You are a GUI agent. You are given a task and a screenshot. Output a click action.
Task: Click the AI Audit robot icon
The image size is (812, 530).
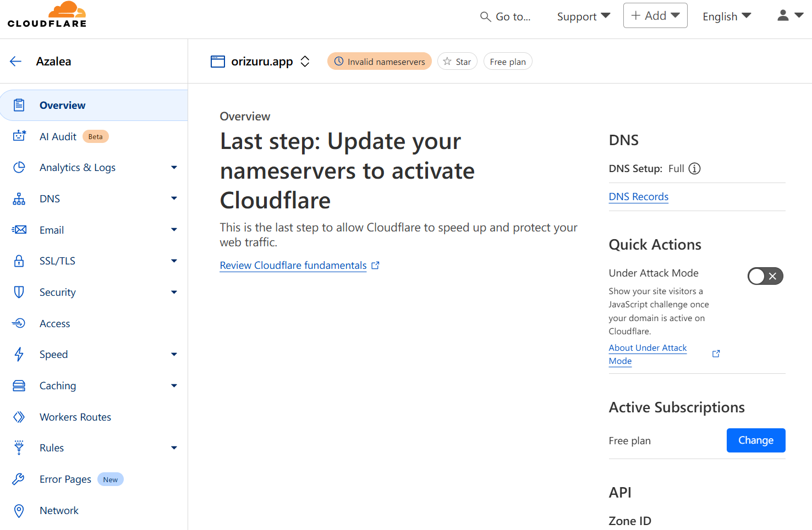19,136
